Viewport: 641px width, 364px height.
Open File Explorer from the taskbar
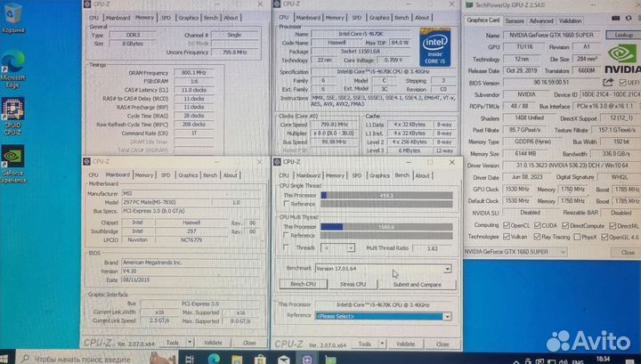237,360
